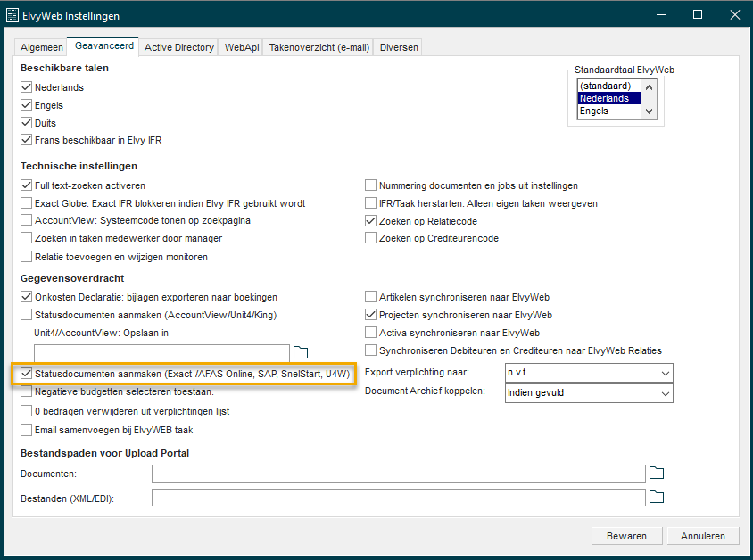The width and height of the screenshot is (753, 560).
Task: Toggle the Duits language checkbox
Action: (x=27, y=123)
